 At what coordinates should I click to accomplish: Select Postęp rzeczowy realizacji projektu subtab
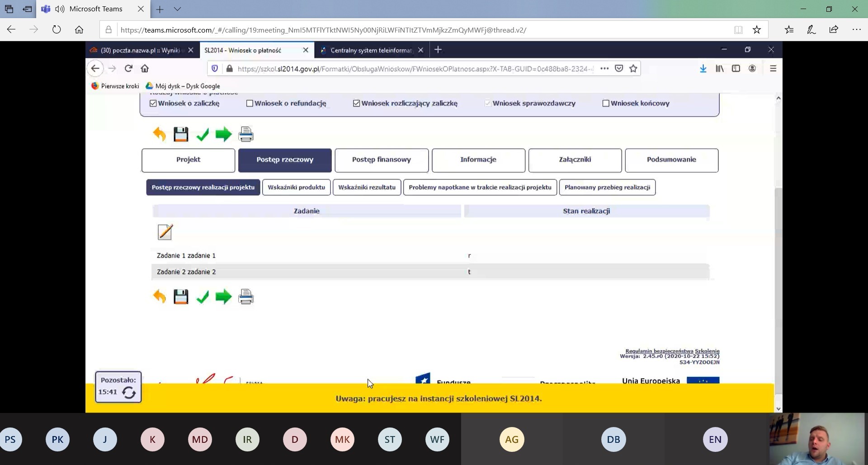[x=203, y=187]
